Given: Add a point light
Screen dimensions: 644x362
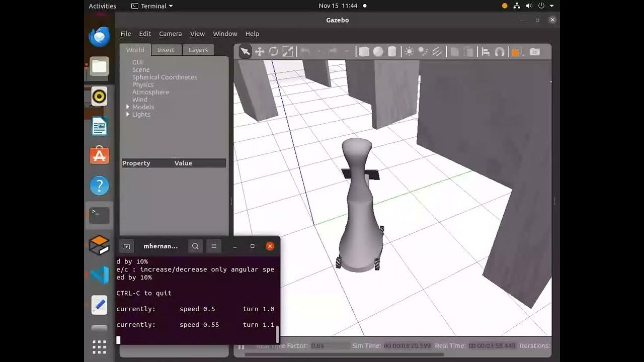Looking at the screenshot, I should (409, 52).
